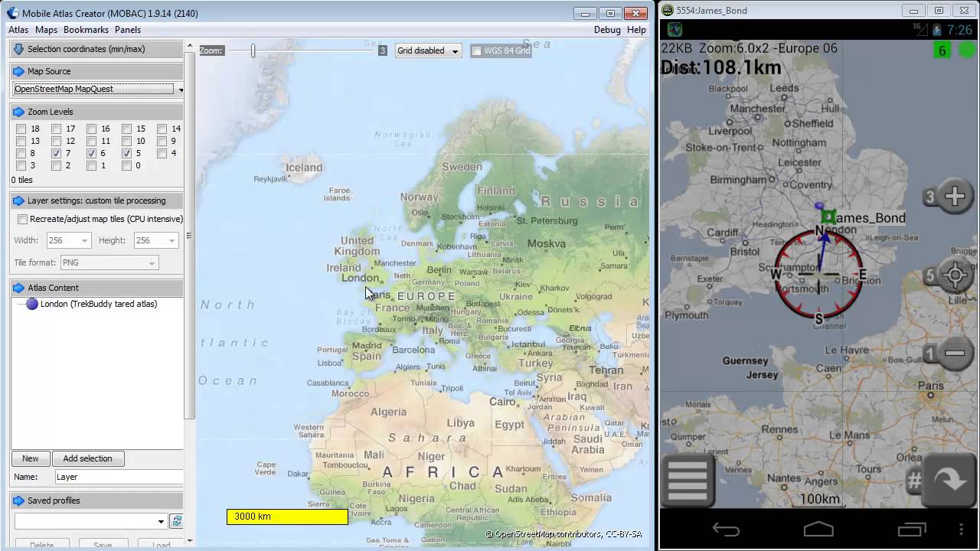Screen dimensions: 980x551
Task: Click the Save profile button
Action: pyautogui.click(x=103, y=546)
